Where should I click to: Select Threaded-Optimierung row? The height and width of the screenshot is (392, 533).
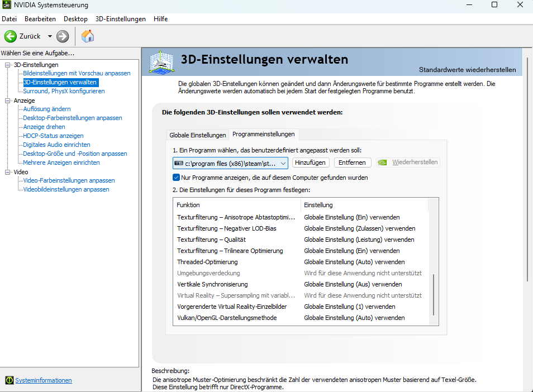click(x=301, y=262)
